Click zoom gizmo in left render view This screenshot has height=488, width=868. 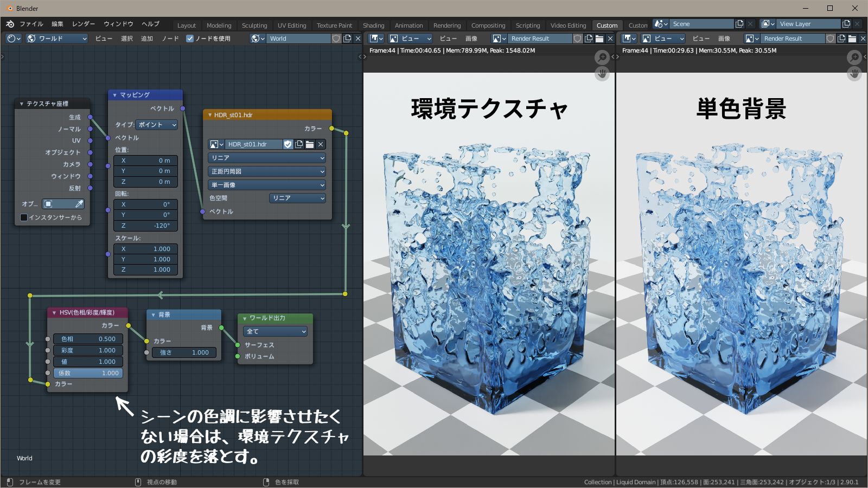602,57
